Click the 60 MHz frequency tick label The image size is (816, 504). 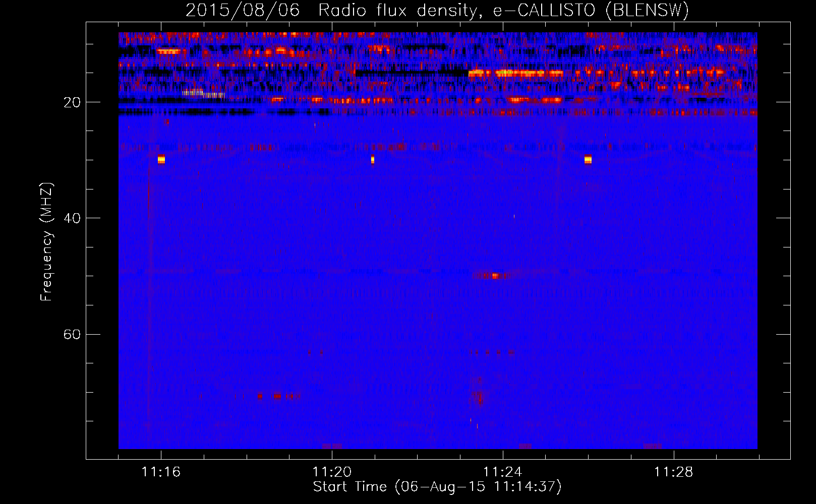click(72, 334)
